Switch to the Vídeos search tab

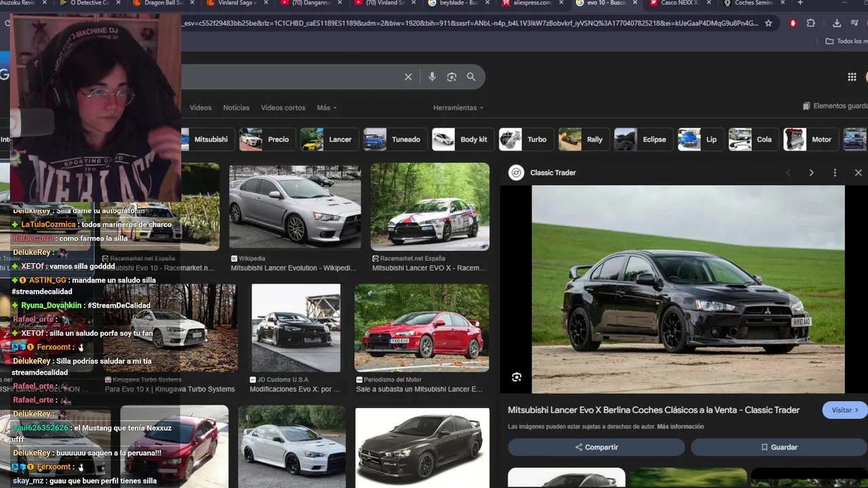[x=201, y=108]
